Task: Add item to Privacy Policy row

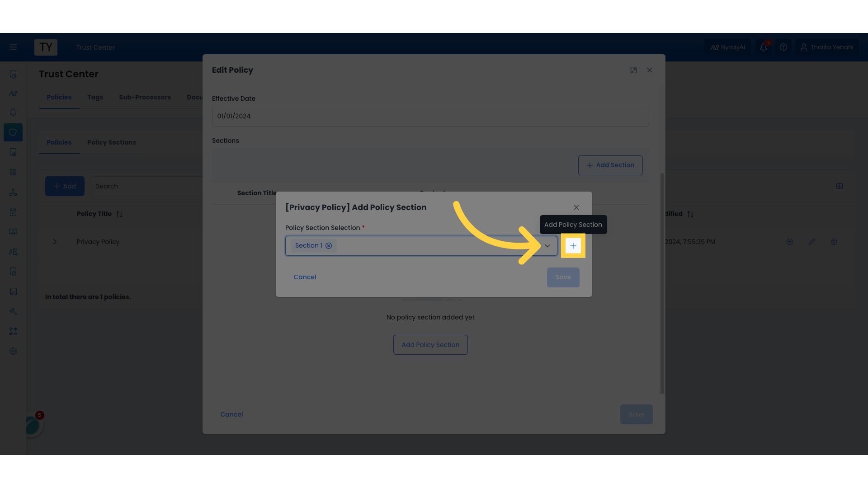Action: 790,242
